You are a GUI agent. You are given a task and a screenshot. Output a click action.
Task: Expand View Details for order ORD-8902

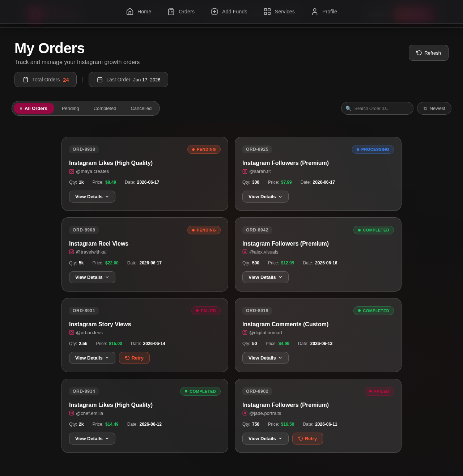click(266, 439)
